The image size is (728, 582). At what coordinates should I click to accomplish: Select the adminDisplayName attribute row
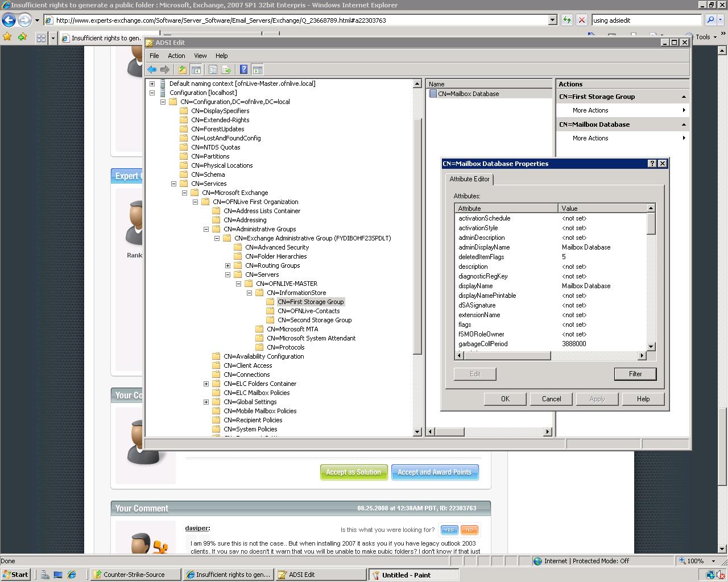(551, 247)
